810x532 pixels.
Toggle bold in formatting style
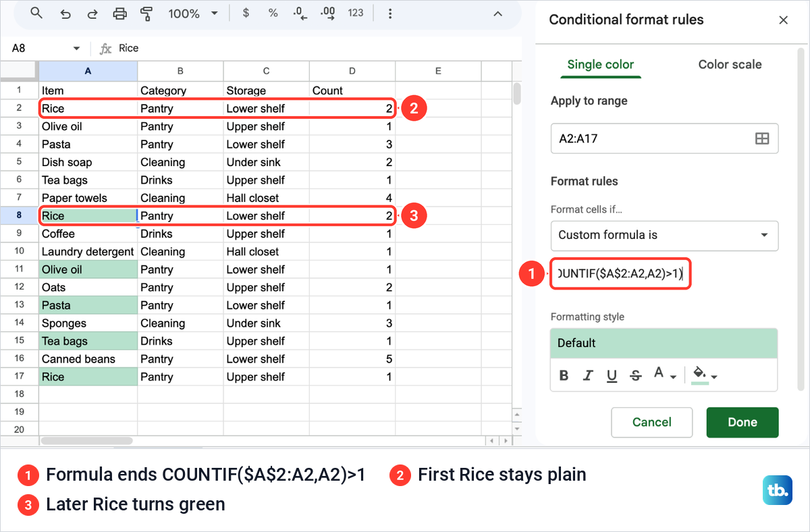(x=564, y=375)
